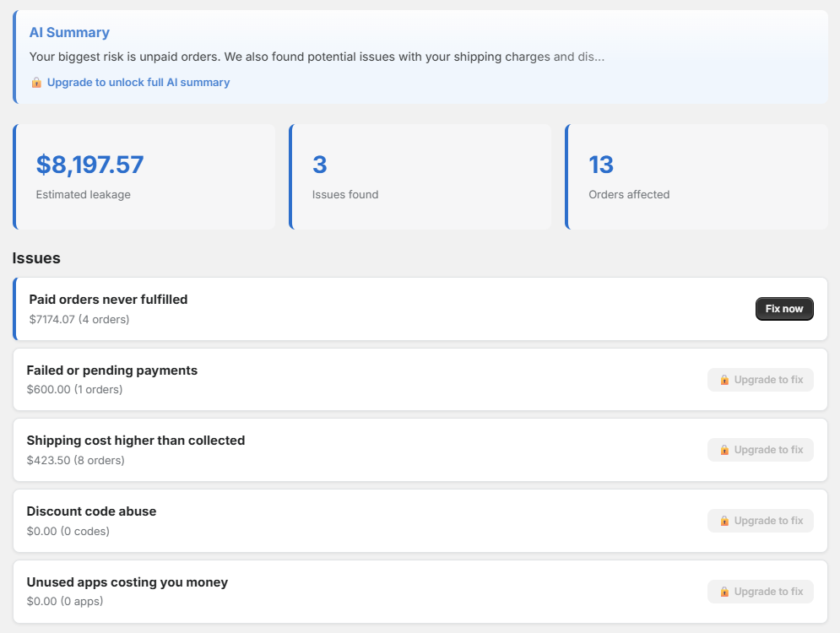840x633 pixels.
Task: Select the Paid orders never fulfilled issue row
Action: (420, 309)
